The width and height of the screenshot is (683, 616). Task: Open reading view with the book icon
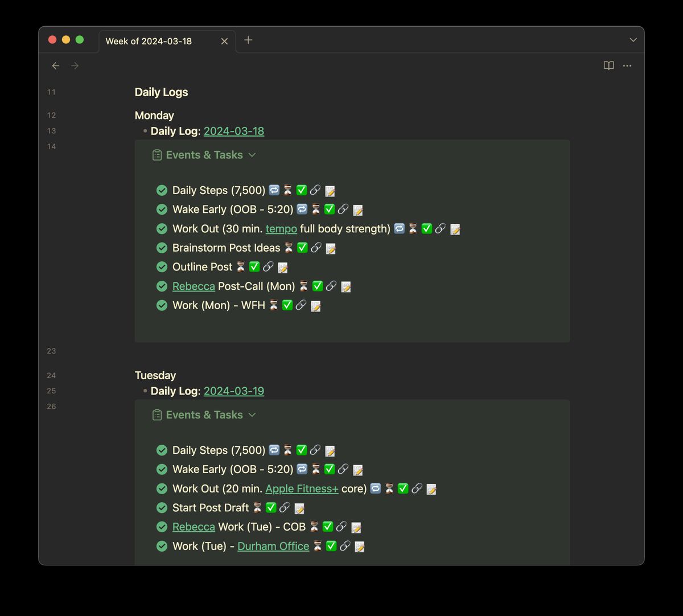click(608, 65)
